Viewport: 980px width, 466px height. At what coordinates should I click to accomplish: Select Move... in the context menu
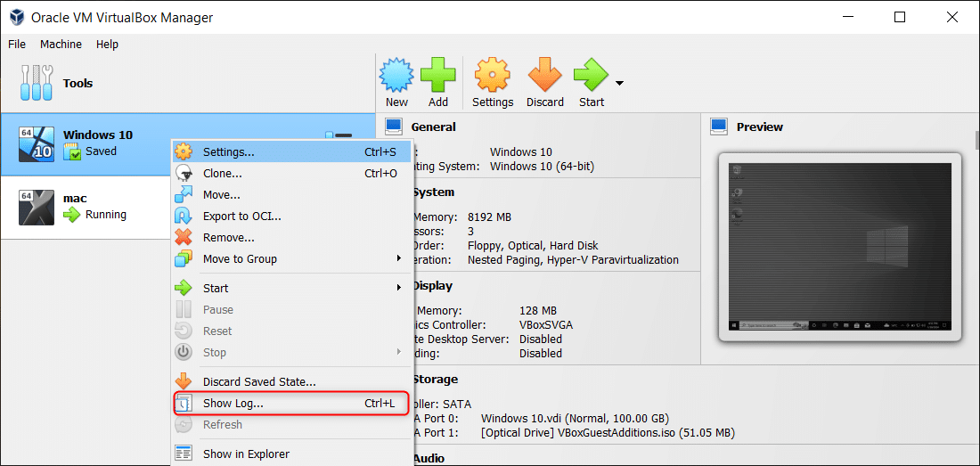click(x=292, y=195)
